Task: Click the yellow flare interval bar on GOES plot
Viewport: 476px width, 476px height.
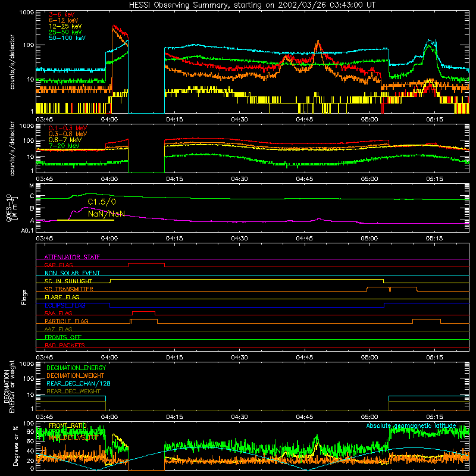Action: 86,220
